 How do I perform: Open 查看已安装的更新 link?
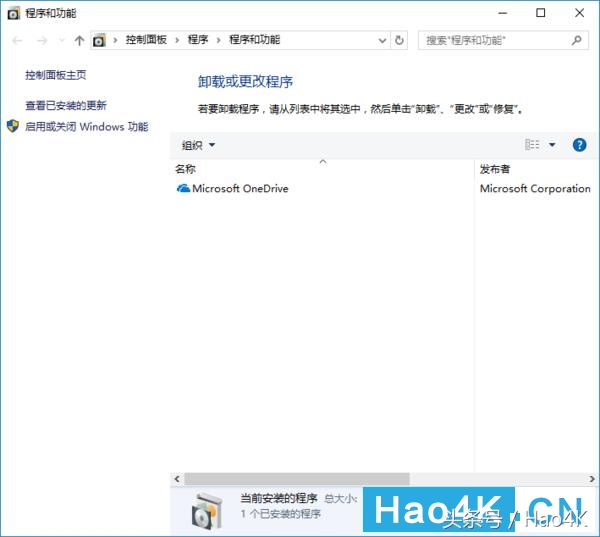(x=66, y=105)
